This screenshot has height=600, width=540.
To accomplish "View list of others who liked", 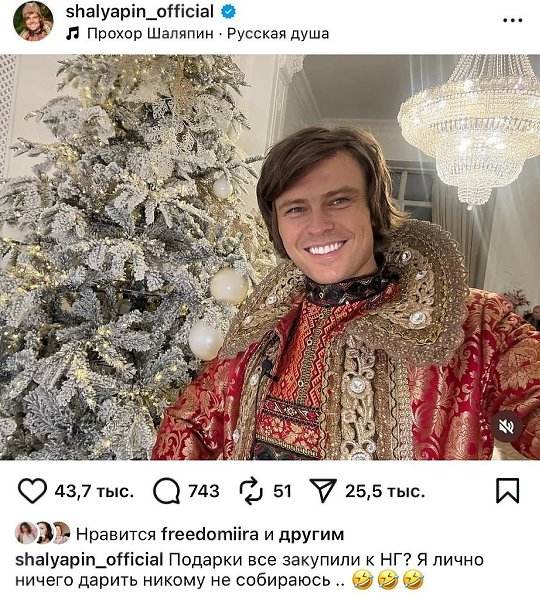I will click(x=311, y=535).
